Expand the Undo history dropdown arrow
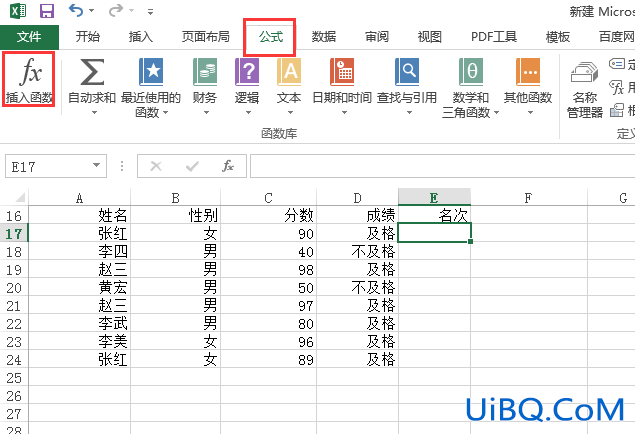The width and height of the screenshot is (635, 434). pos(92,11)
